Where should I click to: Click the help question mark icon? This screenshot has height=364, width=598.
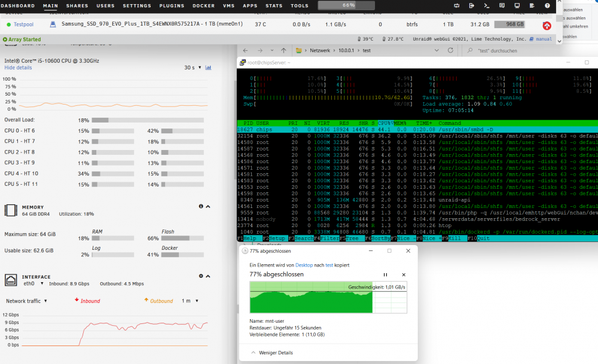pos(547,5)
